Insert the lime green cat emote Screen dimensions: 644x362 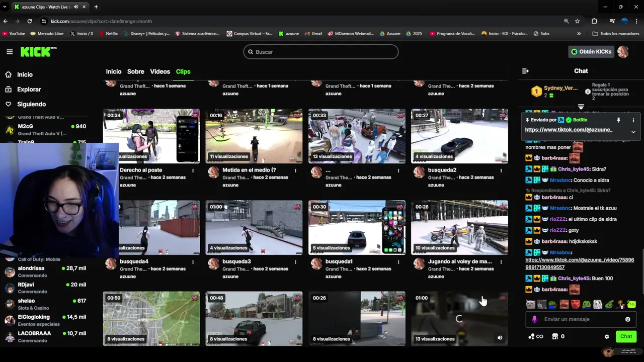point(631,304)
